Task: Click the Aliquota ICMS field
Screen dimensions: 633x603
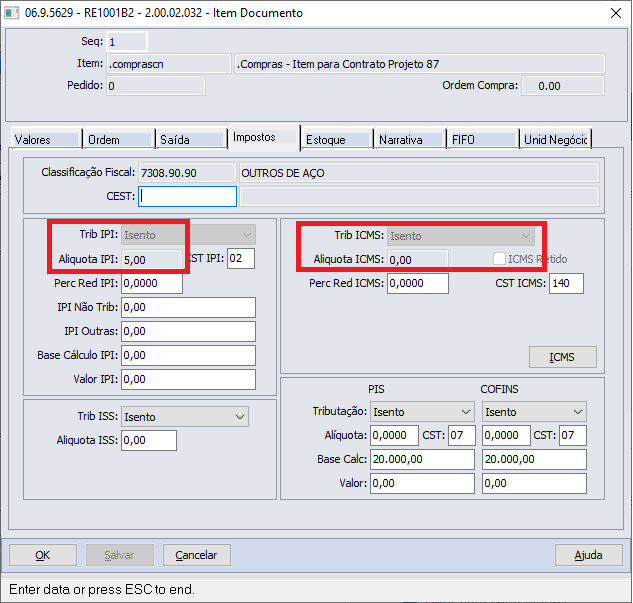Action: click(417, 259)
